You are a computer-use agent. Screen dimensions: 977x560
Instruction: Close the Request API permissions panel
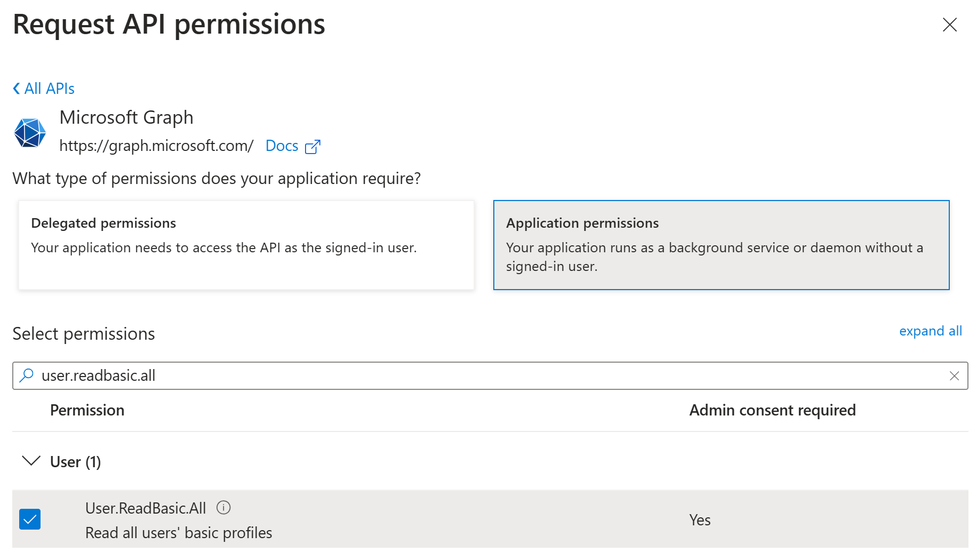[949, 25]
